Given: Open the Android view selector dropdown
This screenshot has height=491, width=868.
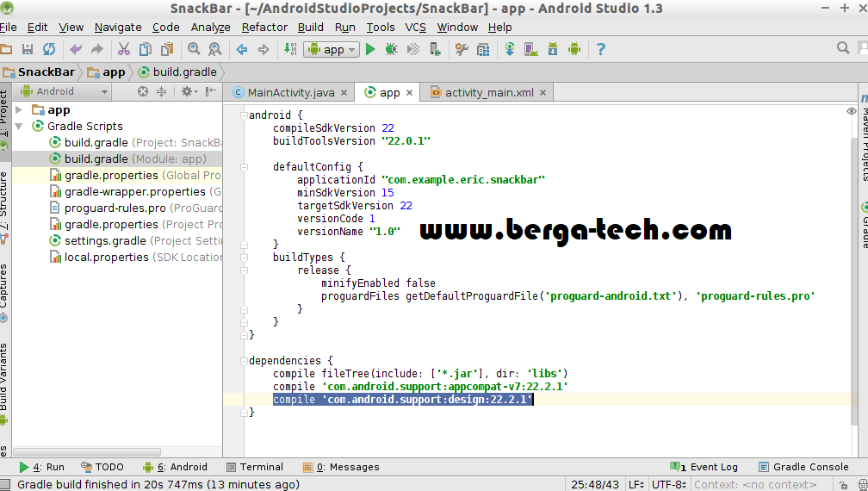Looking at the screenshot, I should pos(64,91).
